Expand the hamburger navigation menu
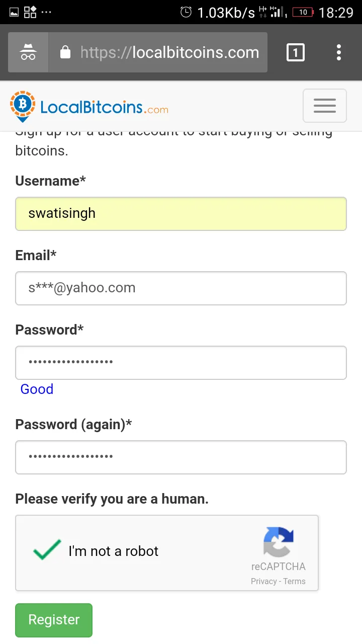 [x=325, y=106]
